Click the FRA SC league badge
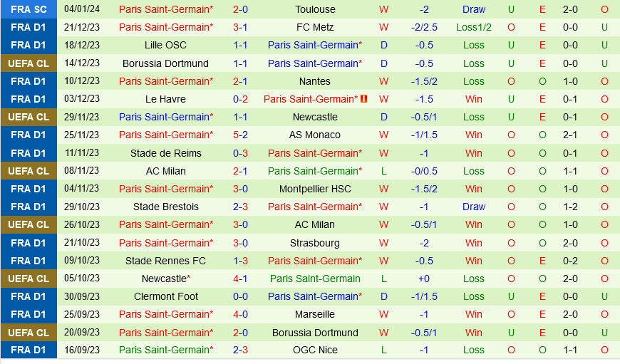This screenshot has width=620, height=364. (x=29, y=9)
